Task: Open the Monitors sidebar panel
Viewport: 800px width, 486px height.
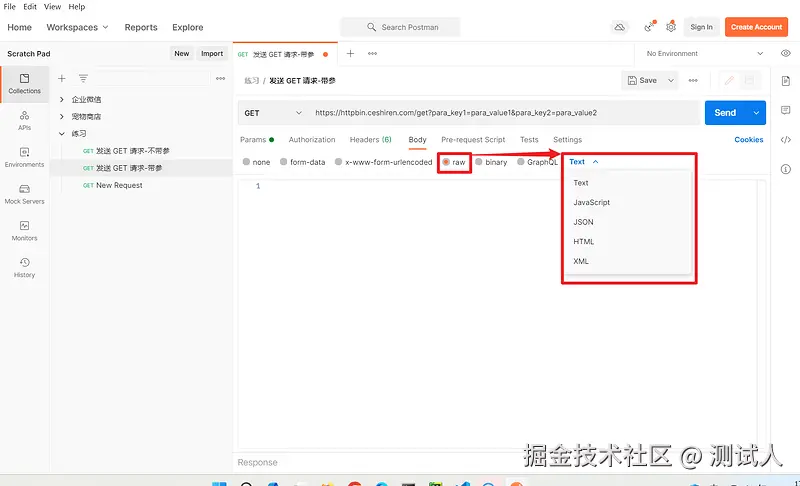Action: tap(24, 231)
